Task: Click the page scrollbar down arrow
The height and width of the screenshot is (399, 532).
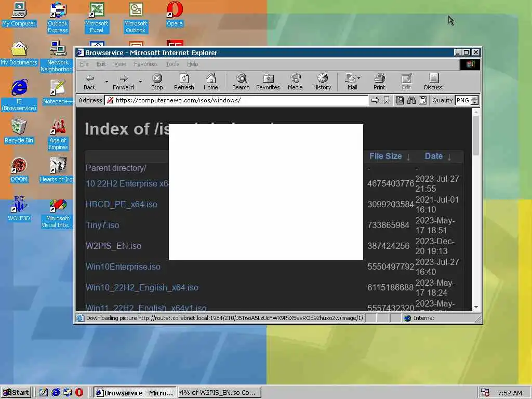Action: coord(476,307)
